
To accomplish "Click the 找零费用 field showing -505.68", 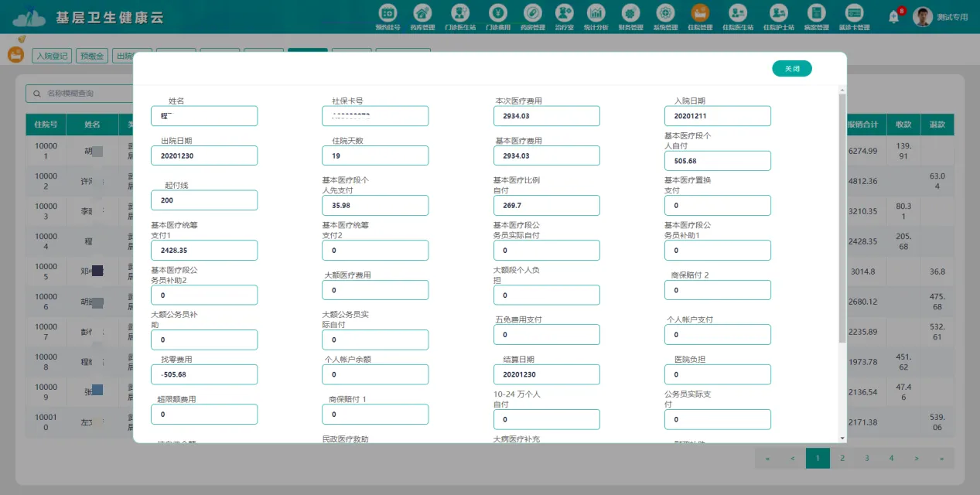I will [x=204, y=374].
